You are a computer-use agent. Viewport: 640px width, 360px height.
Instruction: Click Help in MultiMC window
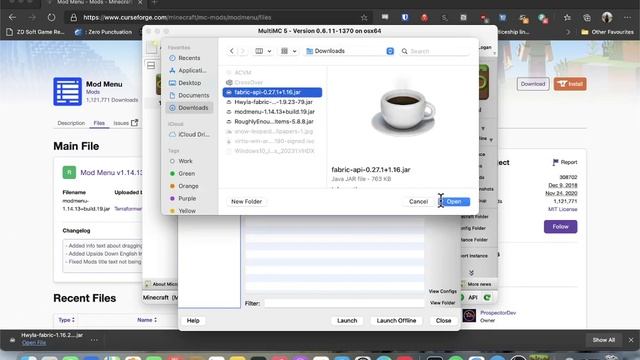coord(193,321)
